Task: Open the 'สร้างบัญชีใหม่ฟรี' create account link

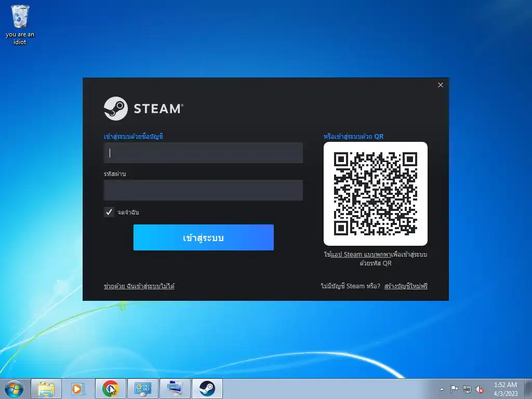Action: 406,286
